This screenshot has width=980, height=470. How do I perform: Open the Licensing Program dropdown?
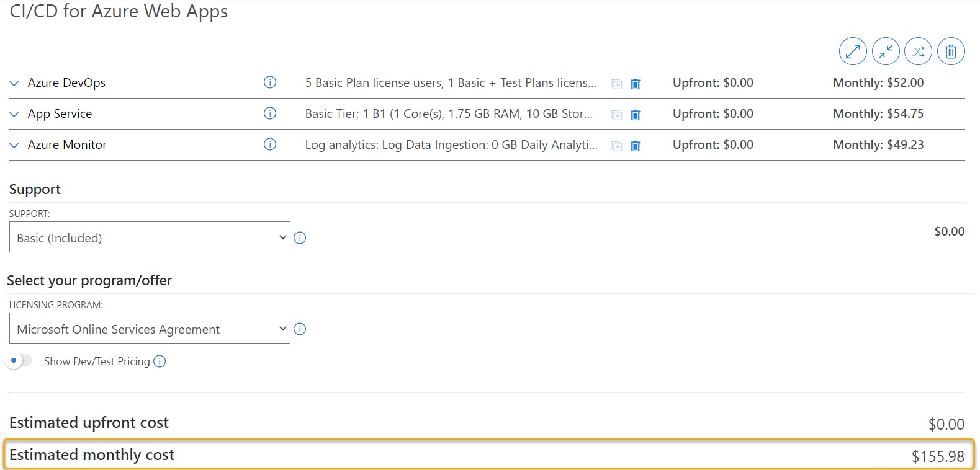click(150, 328)
